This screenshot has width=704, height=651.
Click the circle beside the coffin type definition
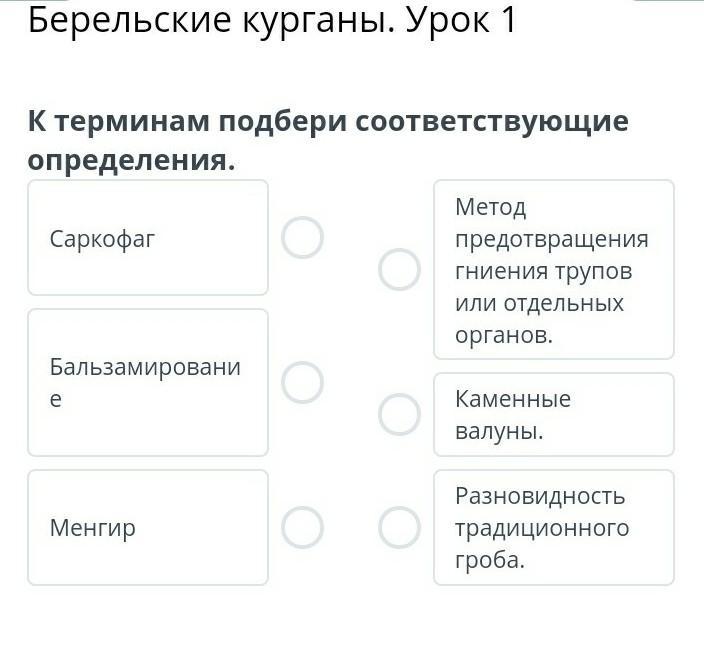(x=399, y=527)
